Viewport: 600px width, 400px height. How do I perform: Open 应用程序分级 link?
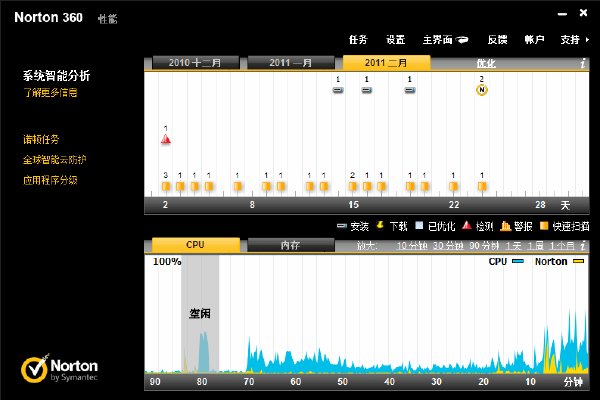[x=50, y=180]
